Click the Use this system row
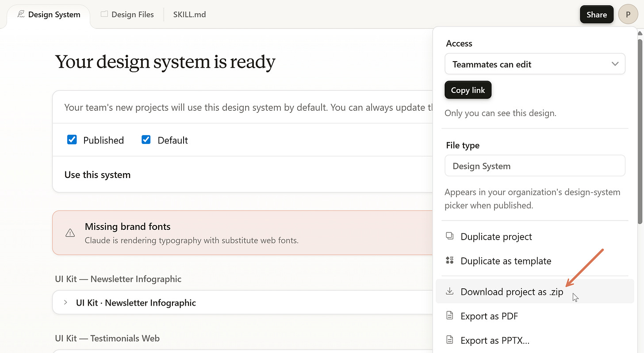This screenshot has width=644, height=353. coord(242,175)
